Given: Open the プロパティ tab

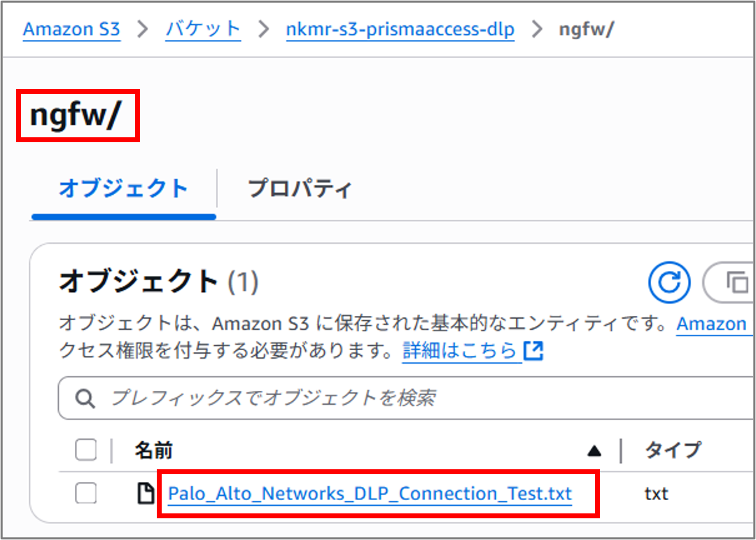Looking at the screenshot, I should pos(300,189).
